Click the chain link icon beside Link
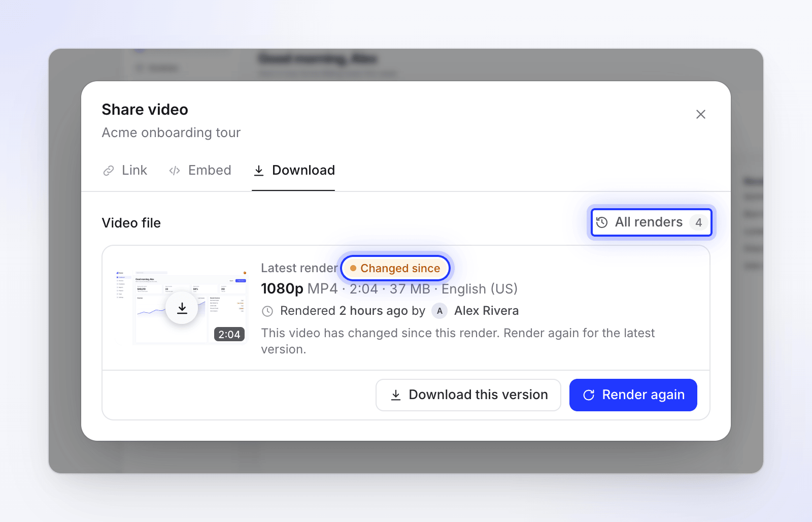 [109, 171]
